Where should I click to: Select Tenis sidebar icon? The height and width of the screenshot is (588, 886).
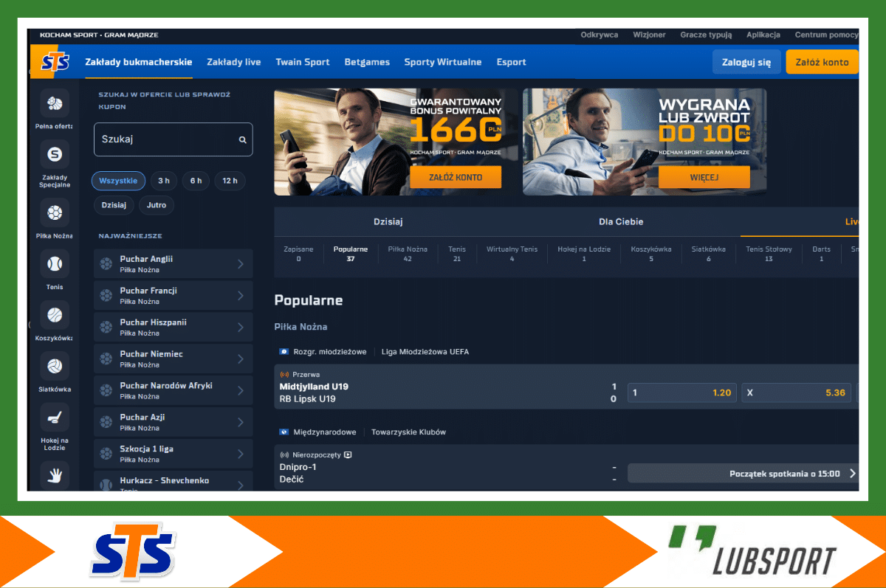click(x=55, y=263)
